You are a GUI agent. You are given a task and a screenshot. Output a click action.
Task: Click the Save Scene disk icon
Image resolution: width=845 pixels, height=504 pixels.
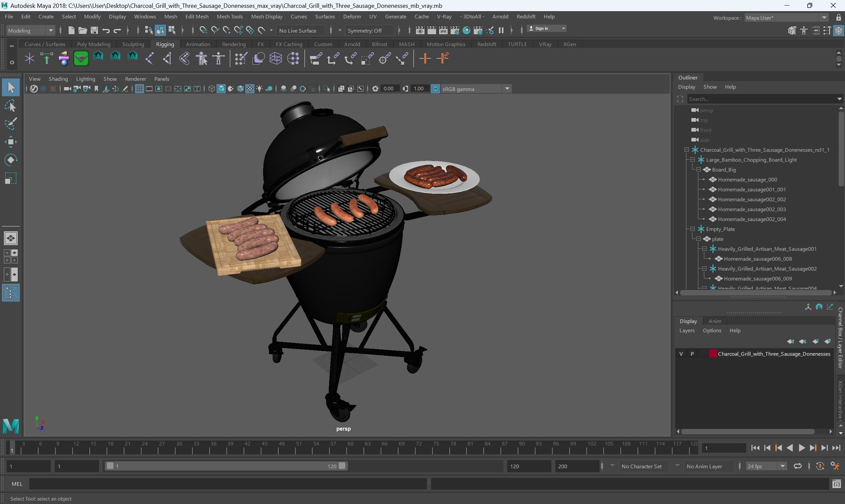pyautogui.click(x=94, y=30)
